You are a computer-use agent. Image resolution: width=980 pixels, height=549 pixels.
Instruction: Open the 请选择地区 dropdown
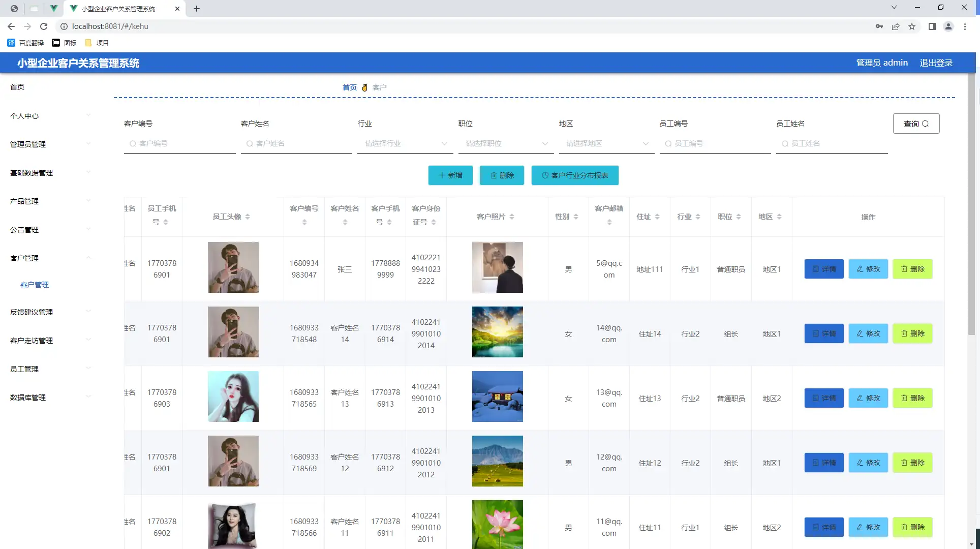click(x=605, y=143)
